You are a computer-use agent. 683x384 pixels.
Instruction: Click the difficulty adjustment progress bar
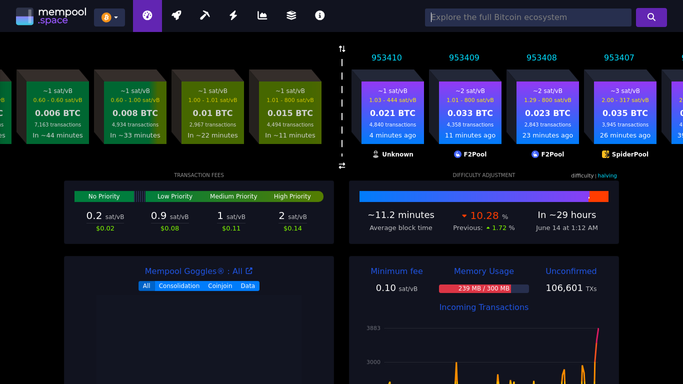(484, 196)
